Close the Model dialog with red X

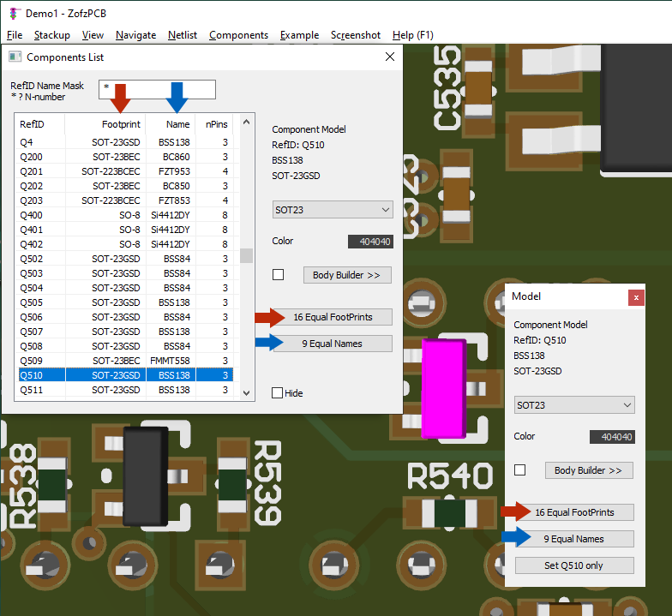(x=636, y=296)
